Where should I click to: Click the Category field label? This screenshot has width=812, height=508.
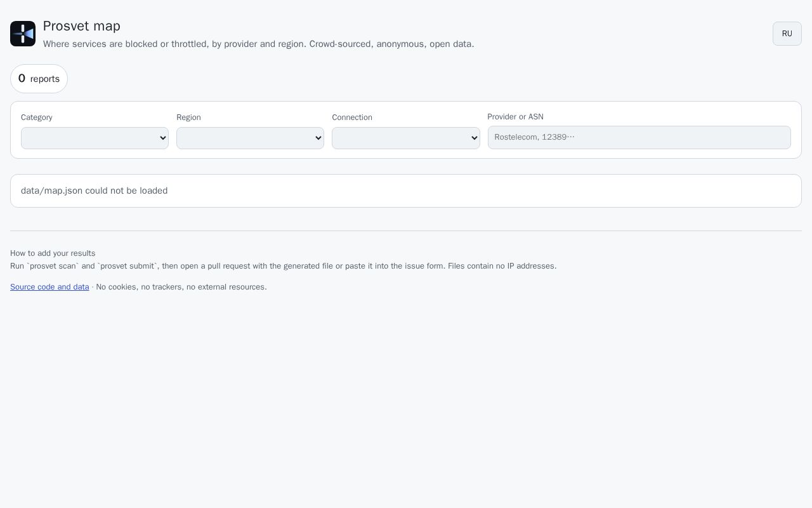coord(37,117)
